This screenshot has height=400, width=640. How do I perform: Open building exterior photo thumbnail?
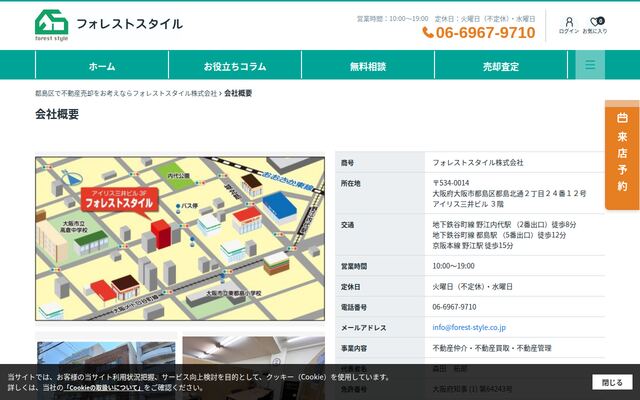click(106, 371)
